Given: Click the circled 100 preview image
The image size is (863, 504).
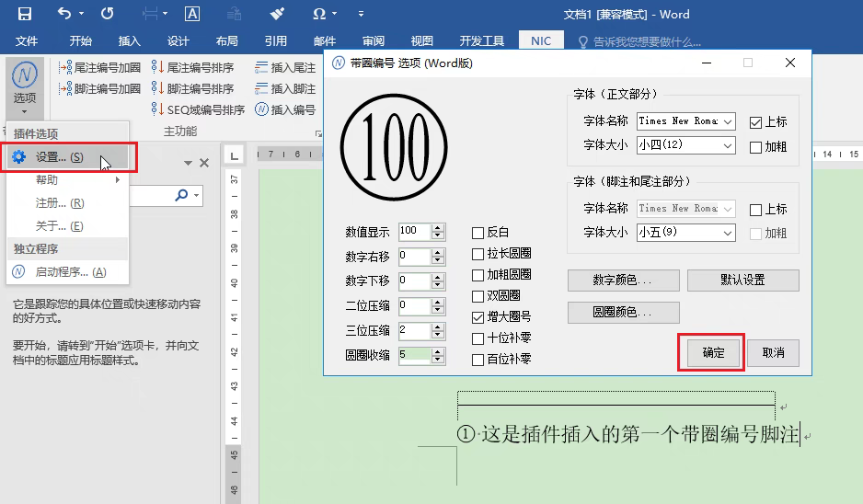Looking at the screenshot, I should (x=394, y=147).
